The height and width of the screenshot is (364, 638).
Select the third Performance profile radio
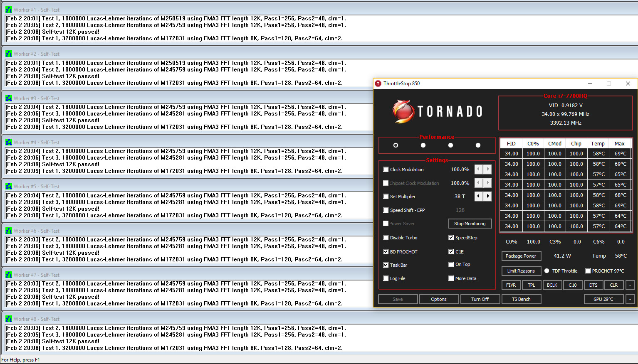click(x=450, y=145)
